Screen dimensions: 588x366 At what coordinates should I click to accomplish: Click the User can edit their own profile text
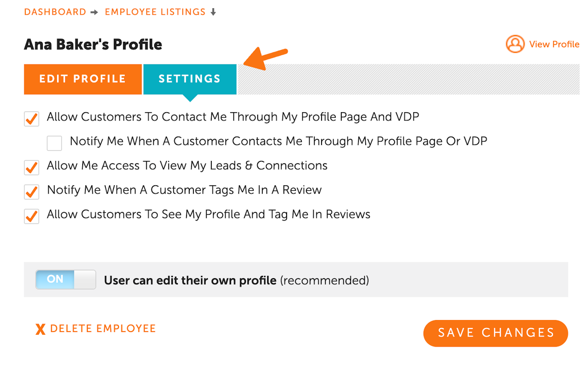(190, 280)
